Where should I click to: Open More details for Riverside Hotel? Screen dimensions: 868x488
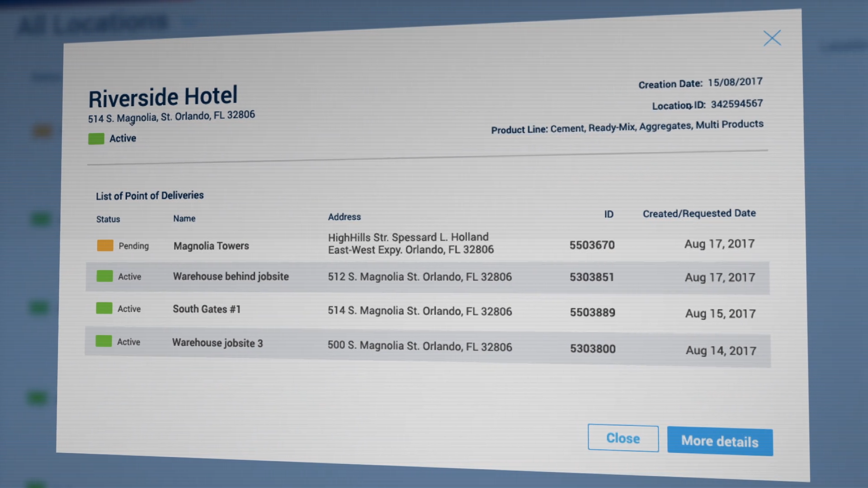click(720, 441)
